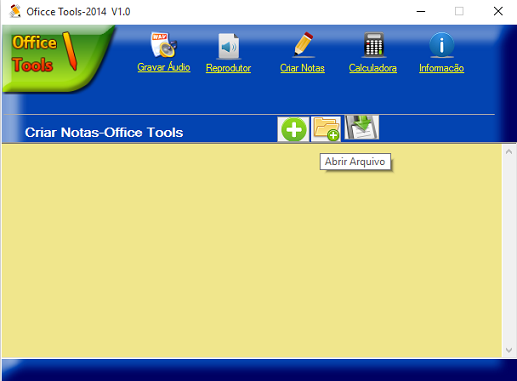
Task: Click the vertical scrollbar track
Action: point(509,251)
